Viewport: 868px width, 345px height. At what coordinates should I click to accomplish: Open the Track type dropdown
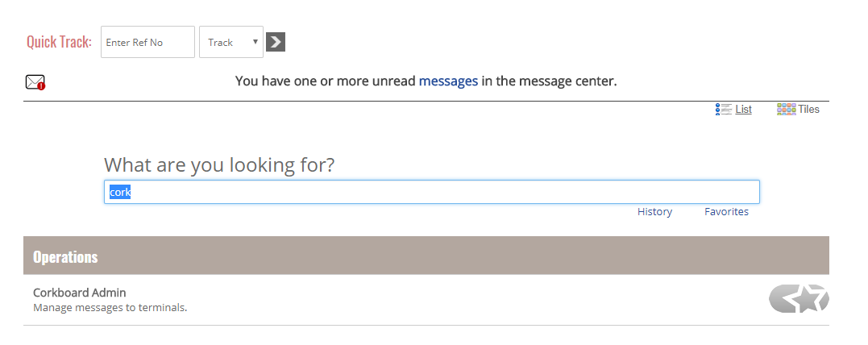coord(231,42)
